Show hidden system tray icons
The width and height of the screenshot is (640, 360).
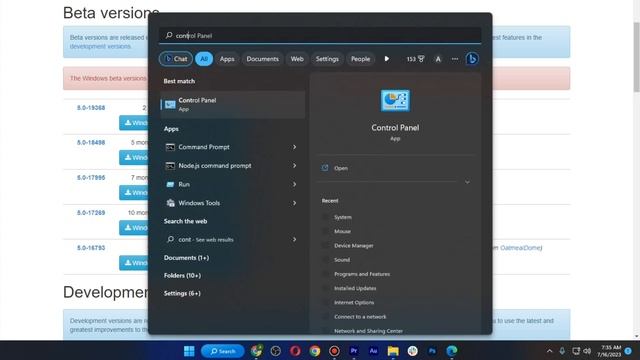(549, 351)
